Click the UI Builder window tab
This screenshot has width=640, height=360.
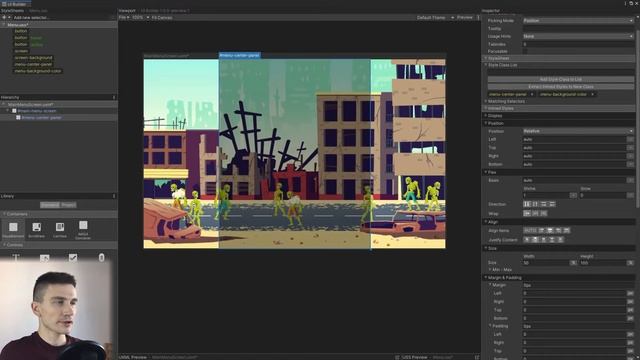coord(16,4)
